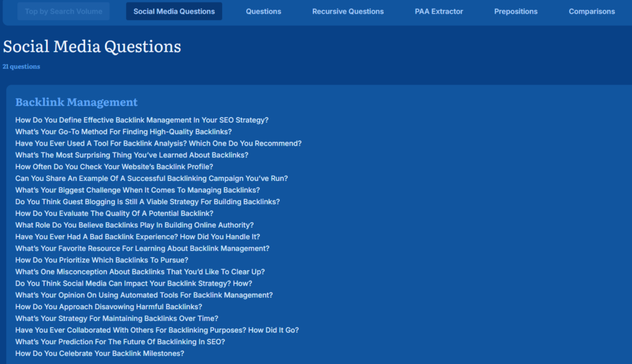Click the Backlink Management heading
Viewport: 632px width, 364px height.
[77, 102]
